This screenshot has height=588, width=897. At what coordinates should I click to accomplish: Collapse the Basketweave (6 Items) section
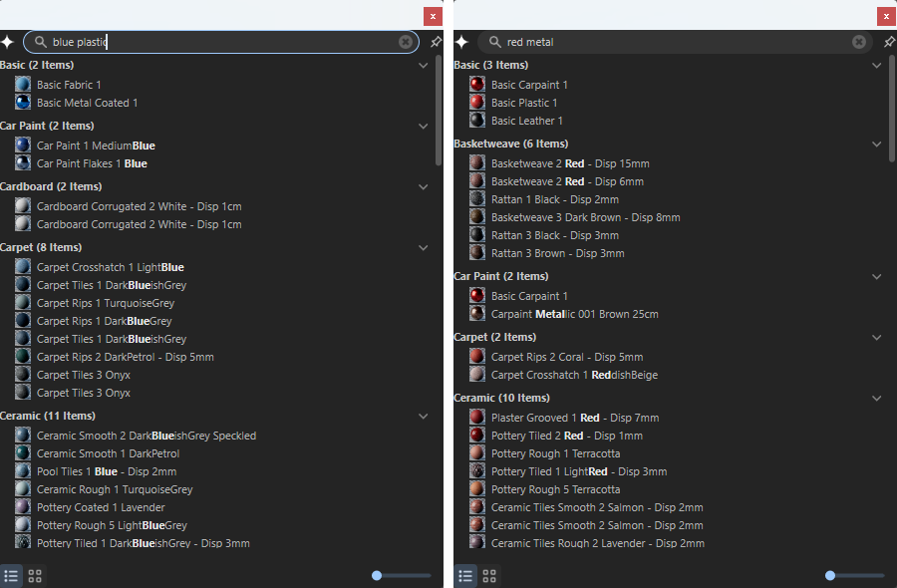876,144
